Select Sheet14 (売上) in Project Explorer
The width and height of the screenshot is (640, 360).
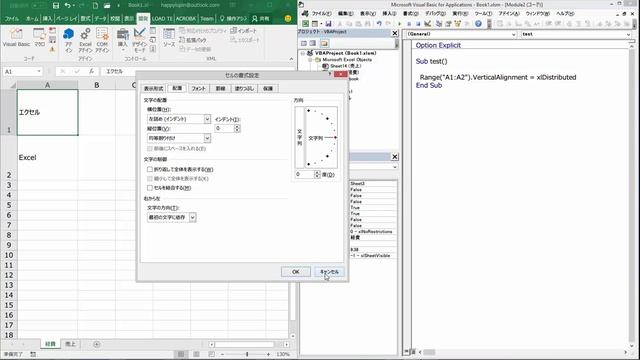345,66
